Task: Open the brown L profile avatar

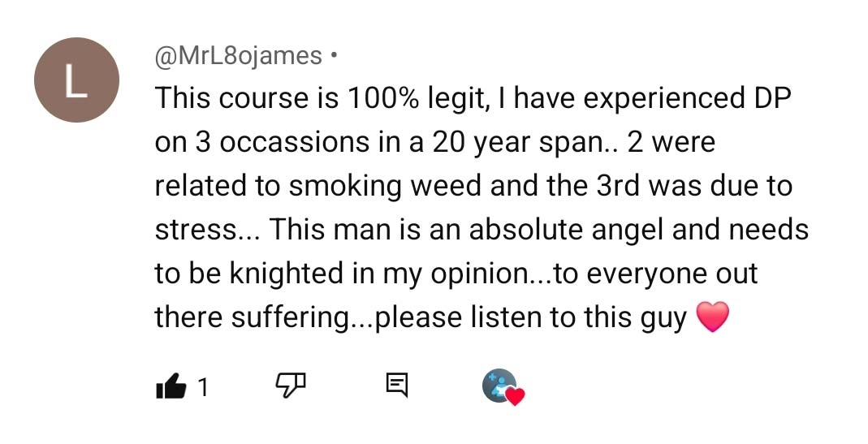Action: coord(76,80)
